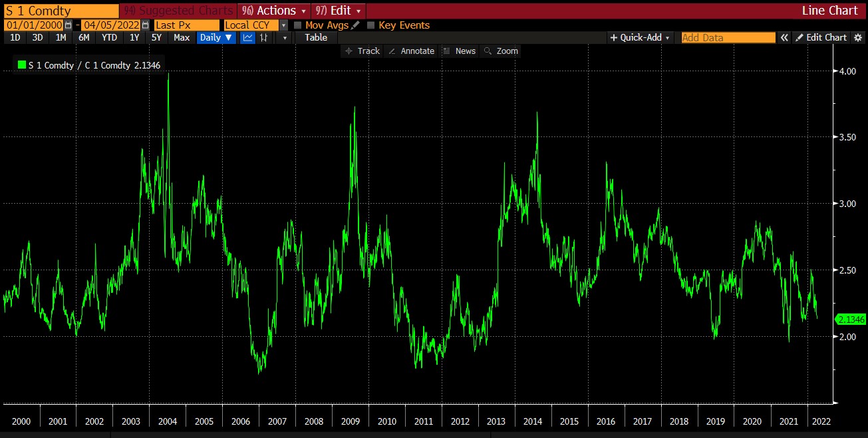This screenshot has height=438, width=868.
Task: Select the bar chart style icon
Action: tap(264, 38)
